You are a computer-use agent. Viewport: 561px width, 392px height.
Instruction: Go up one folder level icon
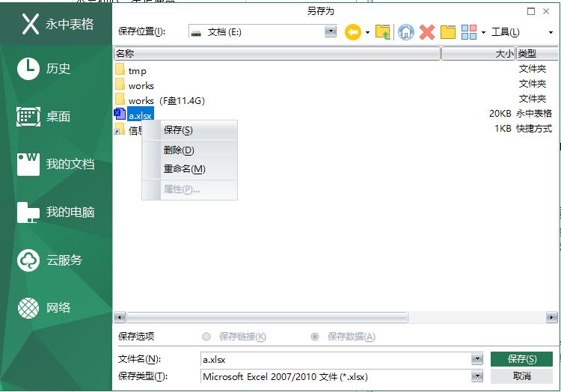click(383, 32)
